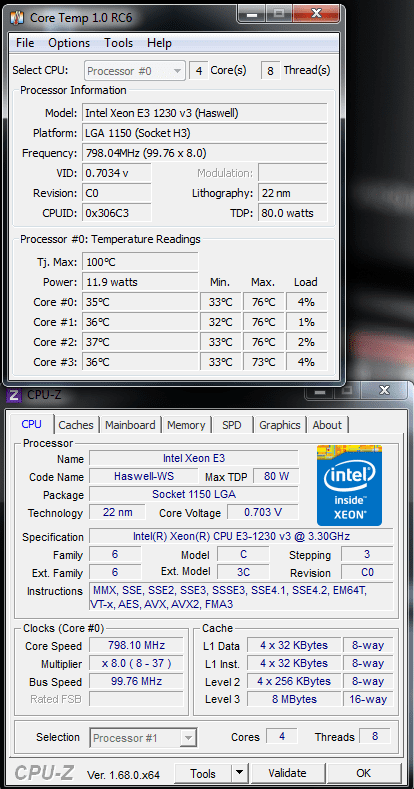Viewport: 414px width, 789px height.
Task: Select the CPU tab in CPU-Z
Action: (x=31, y=424)
